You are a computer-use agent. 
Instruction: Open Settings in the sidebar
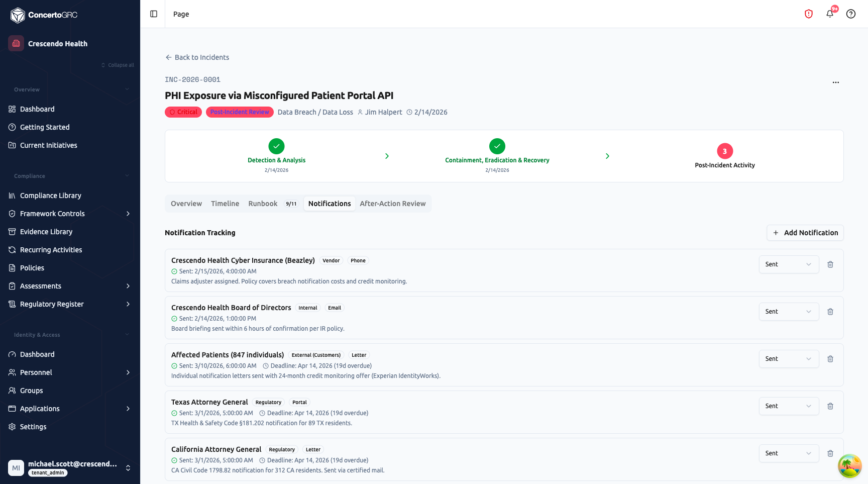click(x=70, y=427)
